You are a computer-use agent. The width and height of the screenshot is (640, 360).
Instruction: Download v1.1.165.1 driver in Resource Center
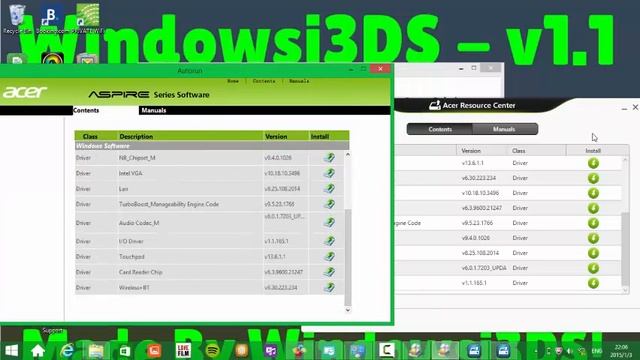click(x=593, y=283)
